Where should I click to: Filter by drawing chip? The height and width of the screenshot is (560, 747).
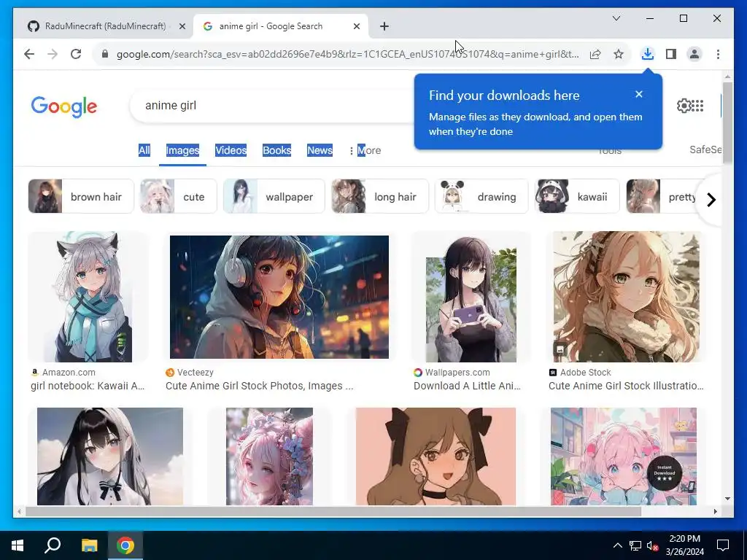(481, 196)
